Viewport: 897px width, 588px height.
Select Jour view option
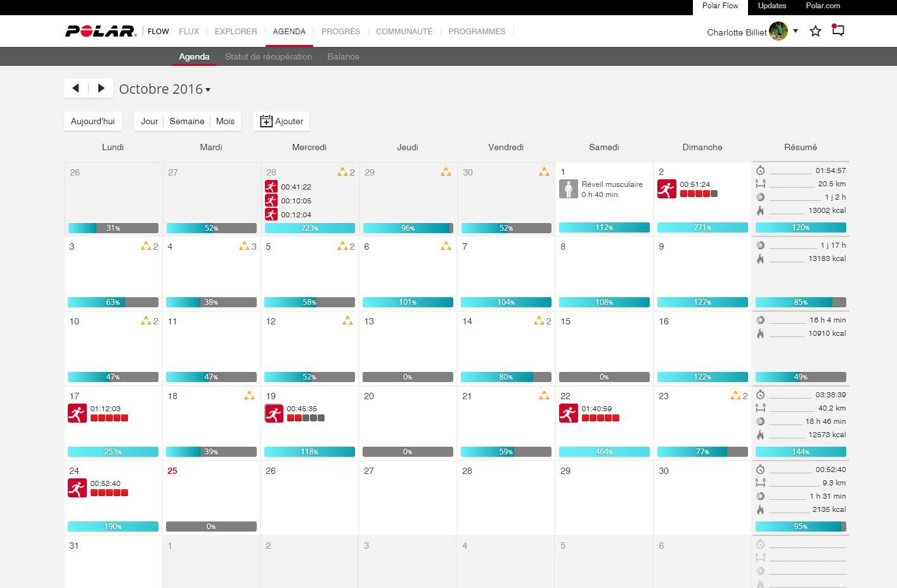point(150,121)
